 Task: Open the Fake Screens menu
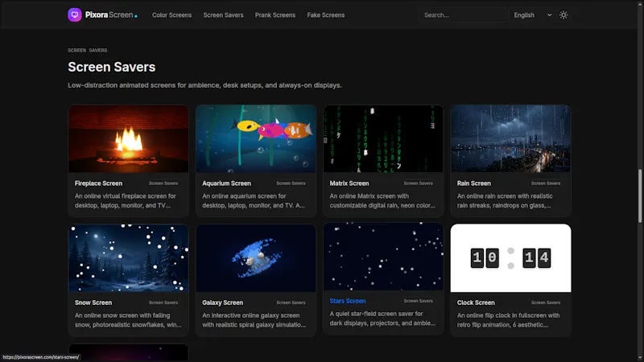[x=326, y=15]
